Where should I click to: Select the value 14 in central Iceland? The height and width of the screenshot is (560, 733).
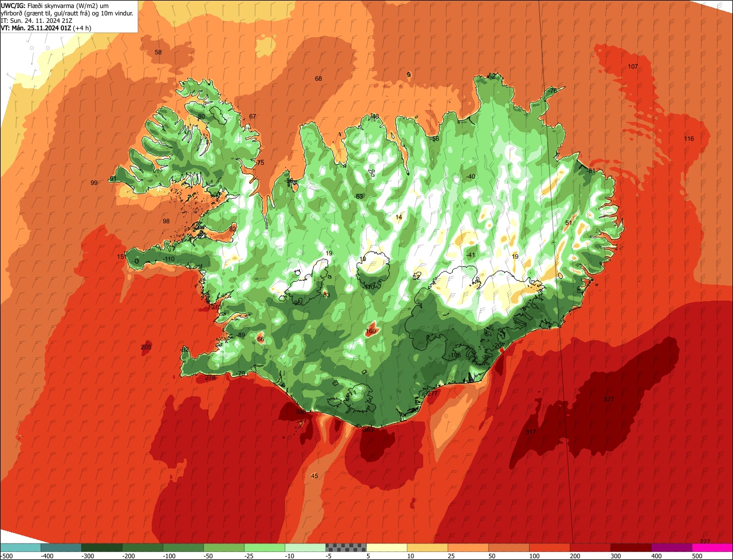(x=399, y=217)
